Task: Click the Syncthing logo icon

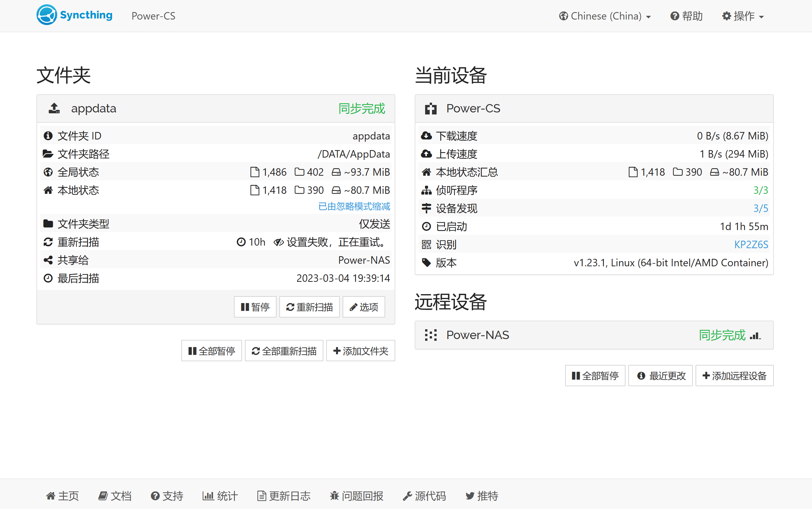Action: (x=47, y=15)
